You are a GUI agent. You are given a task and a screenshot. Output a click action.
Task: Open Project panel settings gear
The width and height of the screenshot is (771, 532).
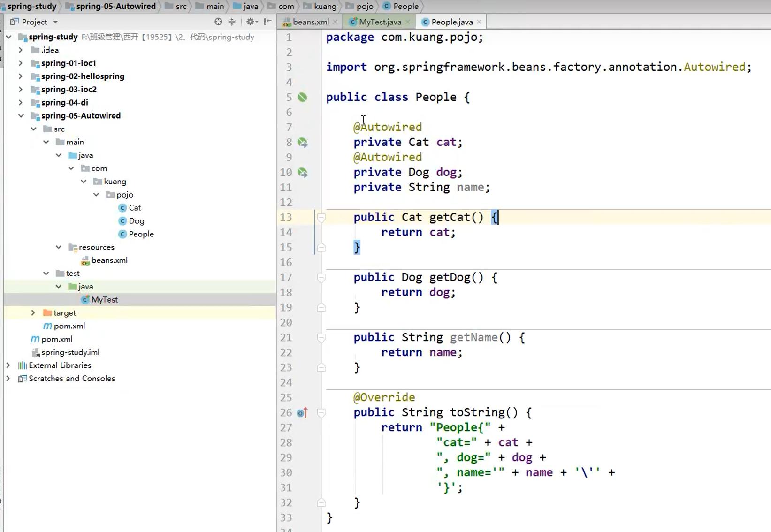click(251, 22)
